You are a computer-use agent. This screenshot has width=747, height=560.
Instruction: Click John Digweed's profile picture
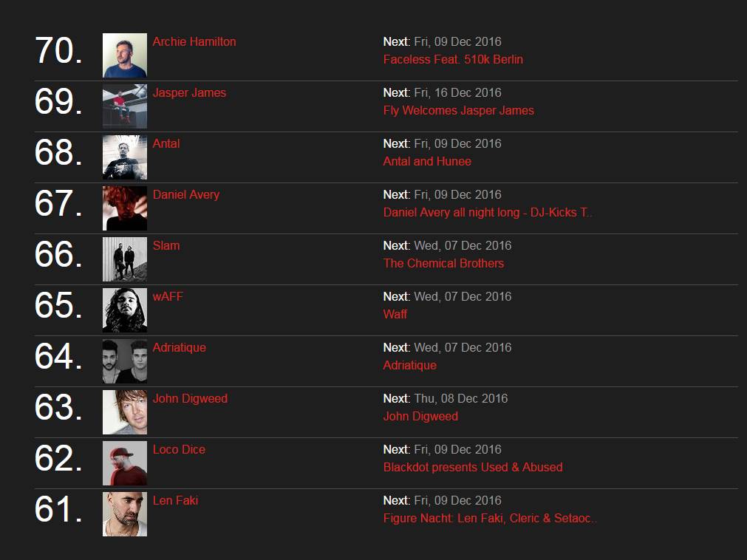tap(124, 412)
